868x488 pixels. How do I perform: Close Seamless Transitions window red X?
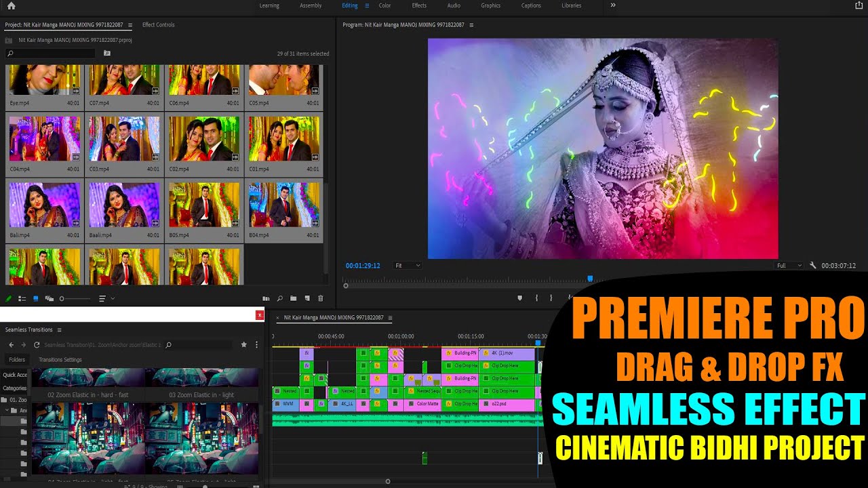260,314
